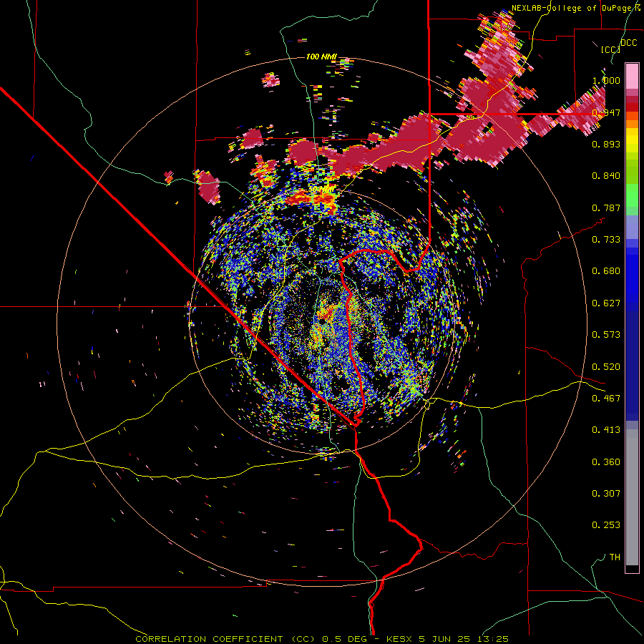Select the 0.733 scale value

pos(606,240)
